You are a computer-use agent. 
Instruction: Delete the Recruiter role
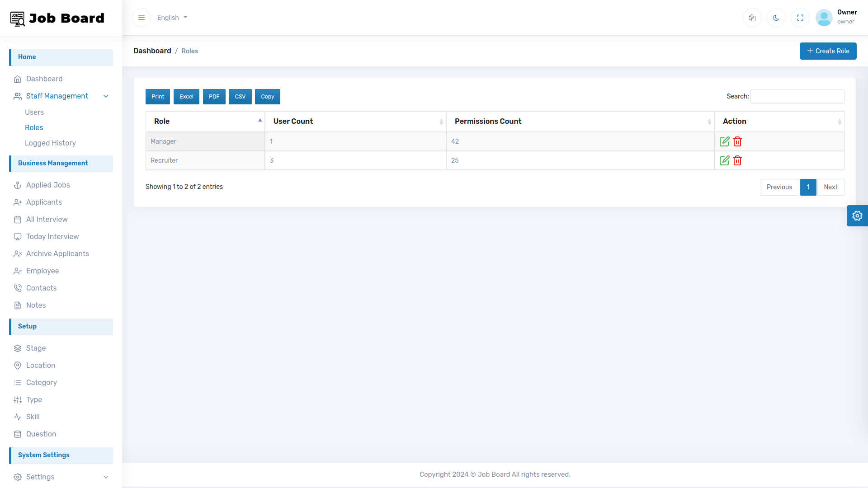tap(737, 160)
